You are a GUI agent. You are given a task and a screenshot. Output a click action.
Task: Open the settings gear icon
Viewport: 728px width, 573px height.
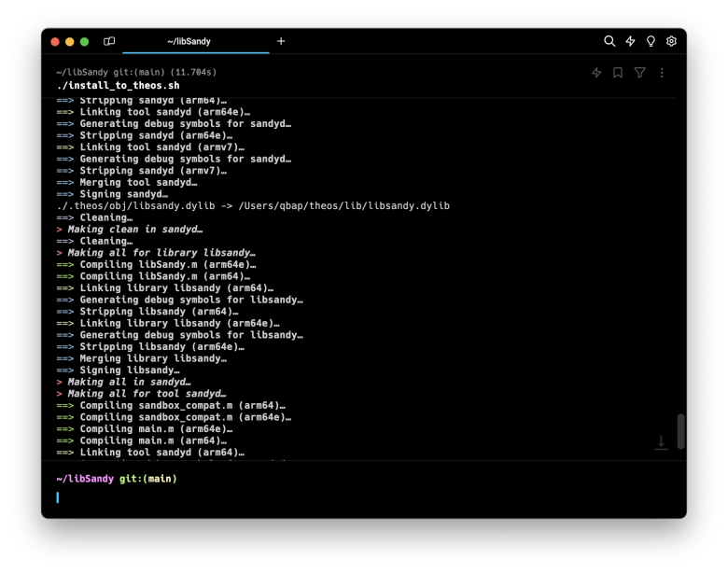click(671, 41)
